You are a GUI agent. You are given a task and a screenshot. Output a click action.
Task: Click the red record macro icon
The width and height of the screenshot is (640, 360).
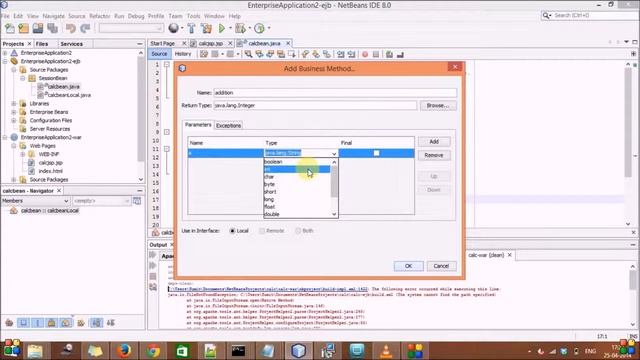coord(365,54)
